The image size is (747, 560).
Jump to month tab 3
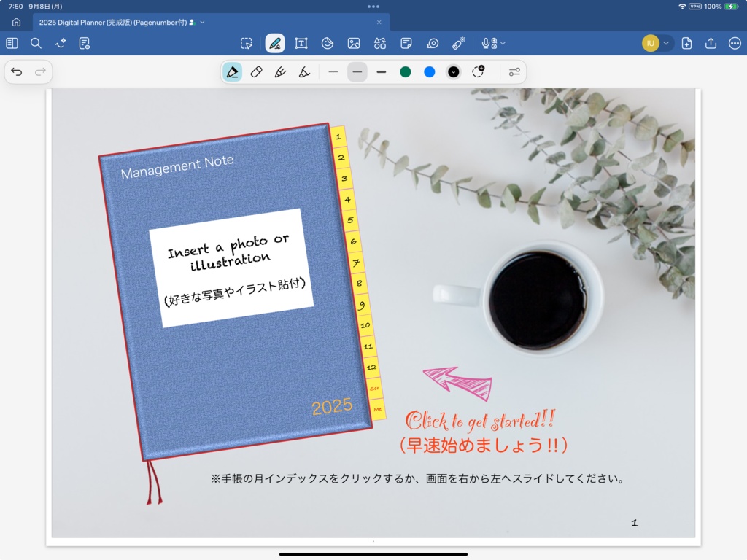coord(344,179)
